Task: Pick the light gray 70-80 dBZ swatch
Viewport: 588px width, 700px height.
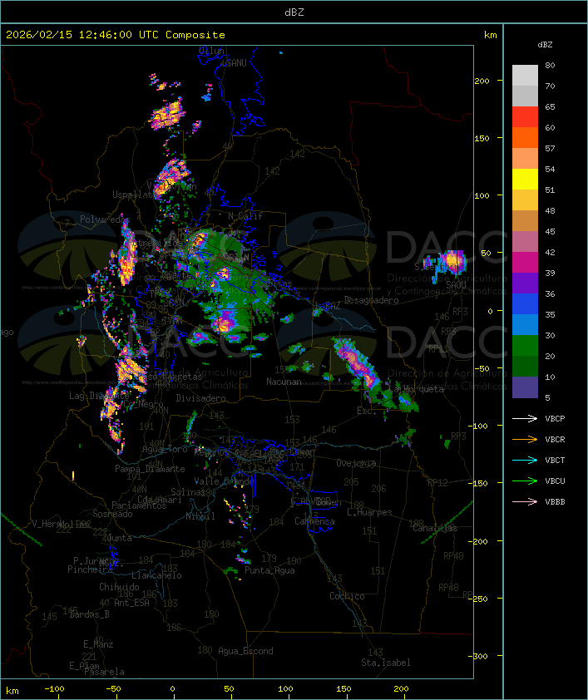Action: (525, 76)
